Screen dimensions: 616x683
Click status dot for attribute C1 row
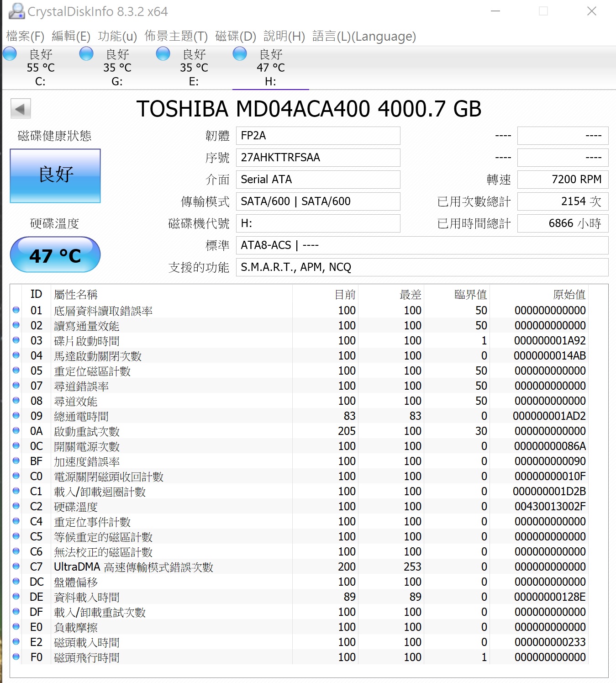pyautogui.click(x=16, y=491)
